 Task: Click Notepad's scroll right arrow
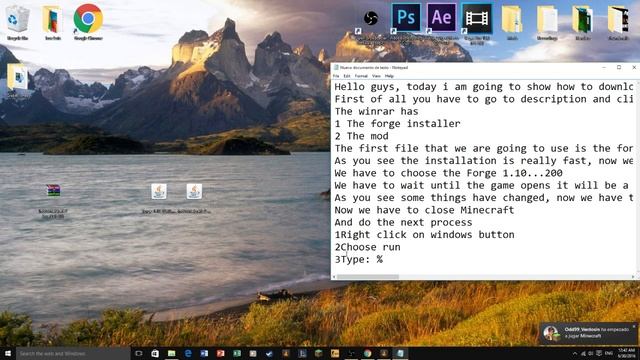coord(633,277)
